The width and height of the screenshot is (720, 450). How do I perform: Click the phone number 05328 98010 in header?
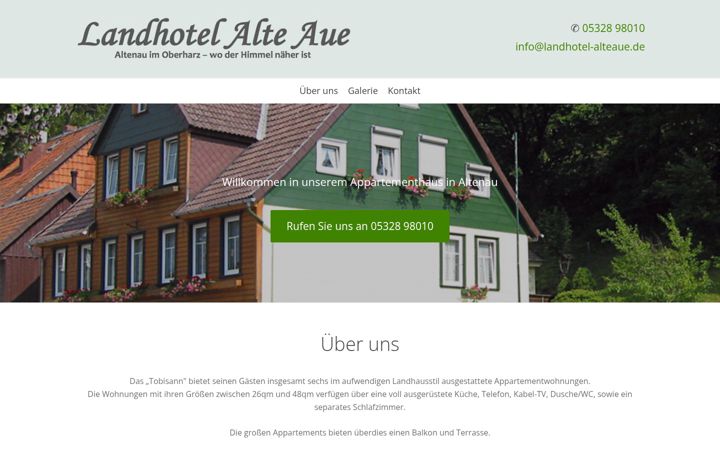(x=613, y=28)
